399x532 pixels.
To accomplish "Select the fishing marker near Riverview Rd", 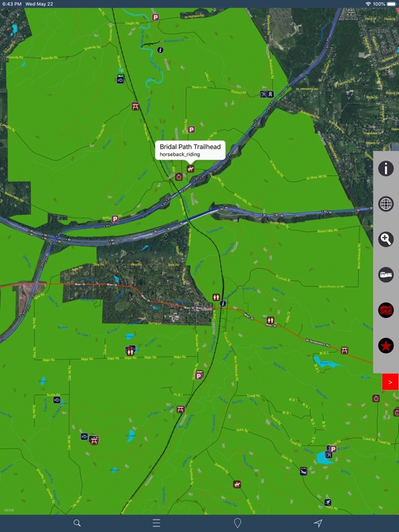I will pos(121,80).
